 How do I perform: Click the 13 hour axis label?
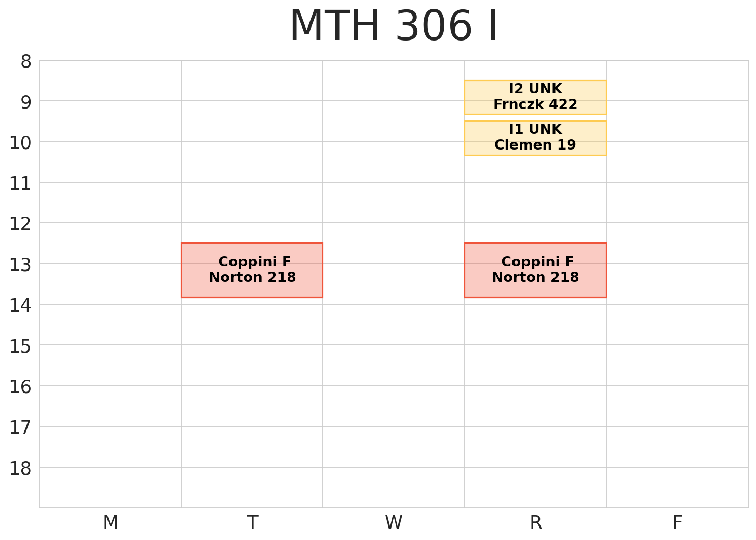[21, 265]
